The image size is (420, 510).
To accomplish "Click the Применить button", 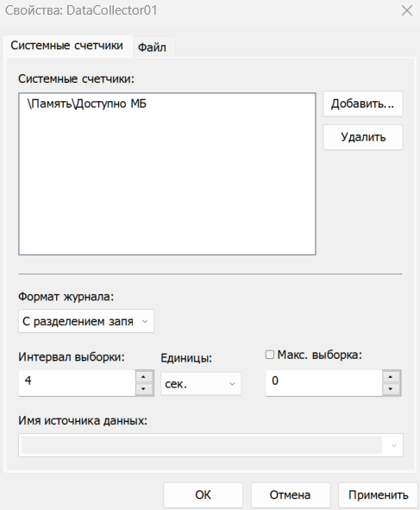I will coord(378,495).
